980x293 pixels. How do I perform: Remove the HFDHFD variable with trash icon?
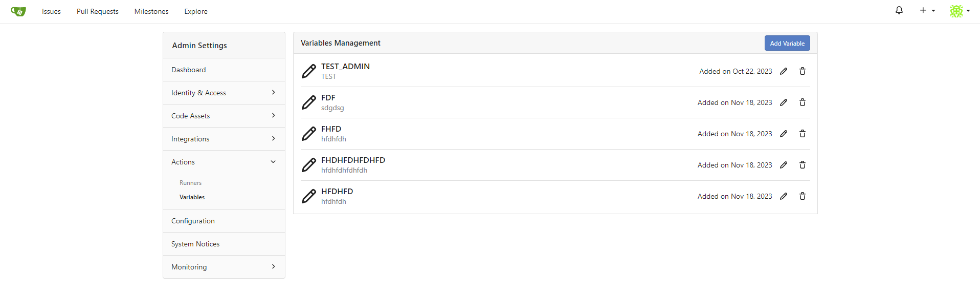point(803,196)
